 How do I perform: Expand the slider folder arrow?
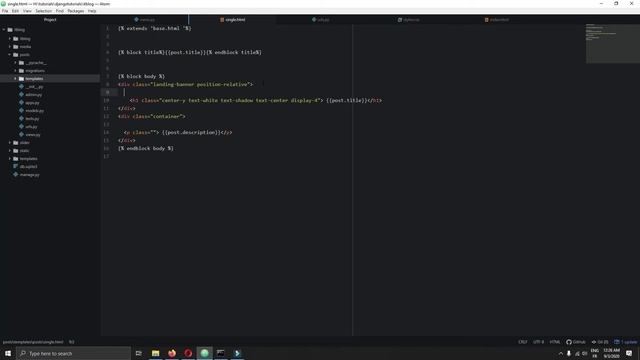click(x=10, y=143)
